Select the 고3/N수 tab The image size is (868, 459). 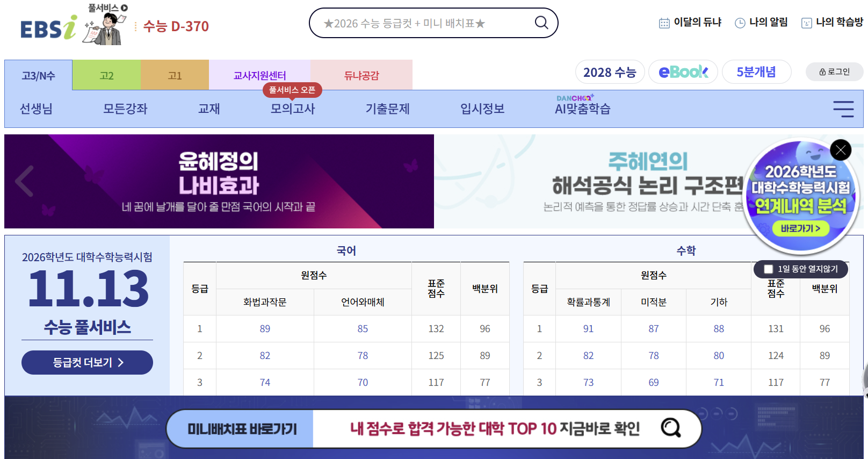(x=38, y=75)
